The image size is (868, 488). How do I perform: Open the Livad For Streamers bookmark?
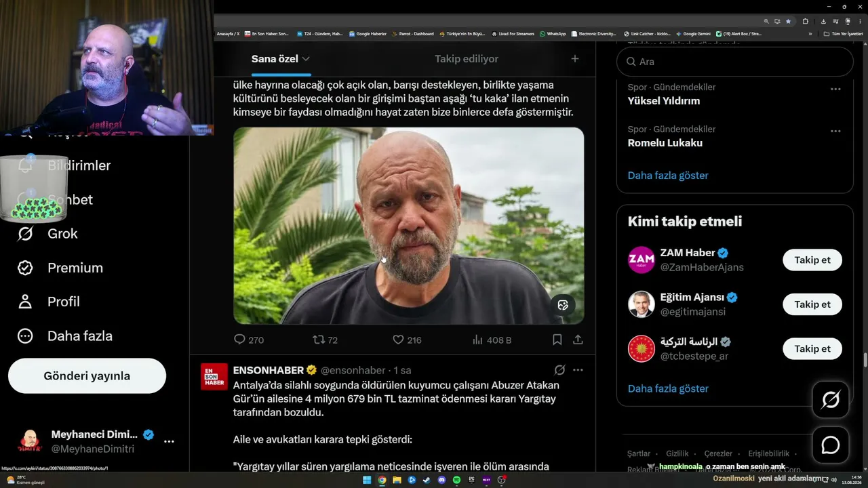(x=513, y=34)
